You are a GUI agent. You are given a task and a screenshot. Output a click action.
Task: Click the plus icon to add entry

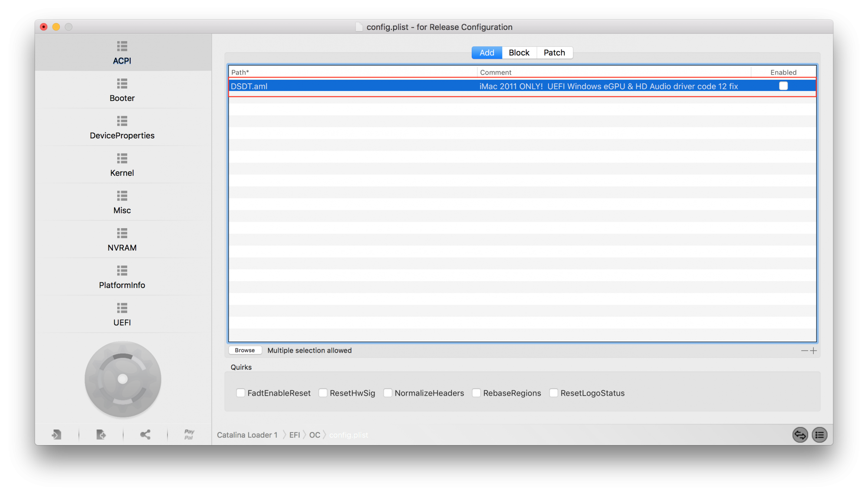point(813,351)
